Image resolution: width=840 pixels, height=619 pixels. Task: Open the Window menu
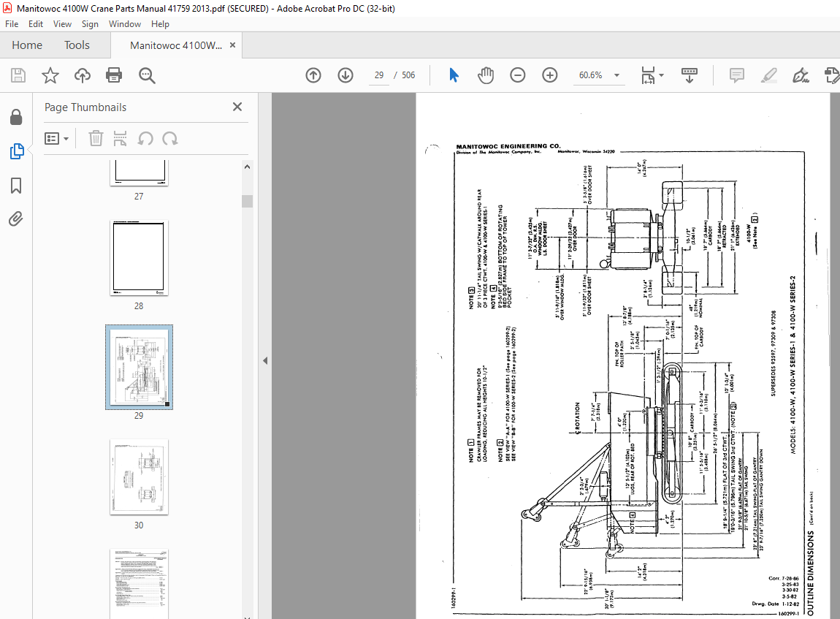[125, 24]
